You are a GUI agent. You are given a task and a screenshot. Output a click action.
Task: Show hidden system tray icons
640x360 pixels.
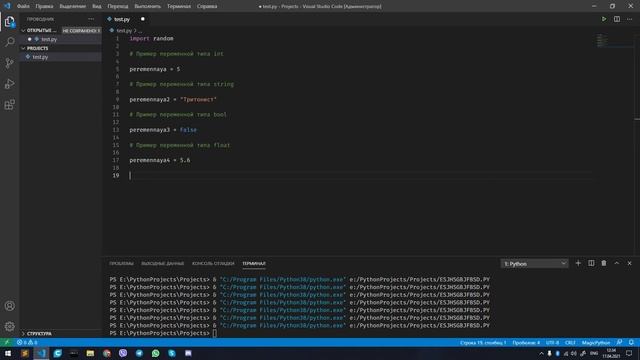(x=541, y=353)
